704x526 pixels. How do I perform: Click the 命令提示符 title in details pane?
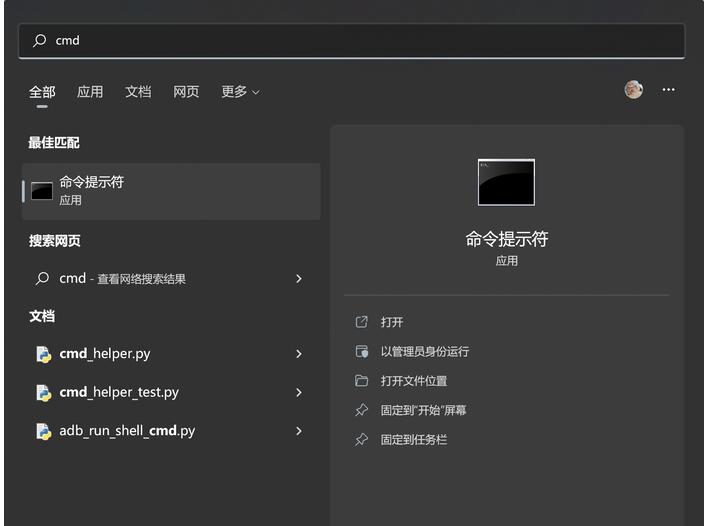click(x=506, y=239)
